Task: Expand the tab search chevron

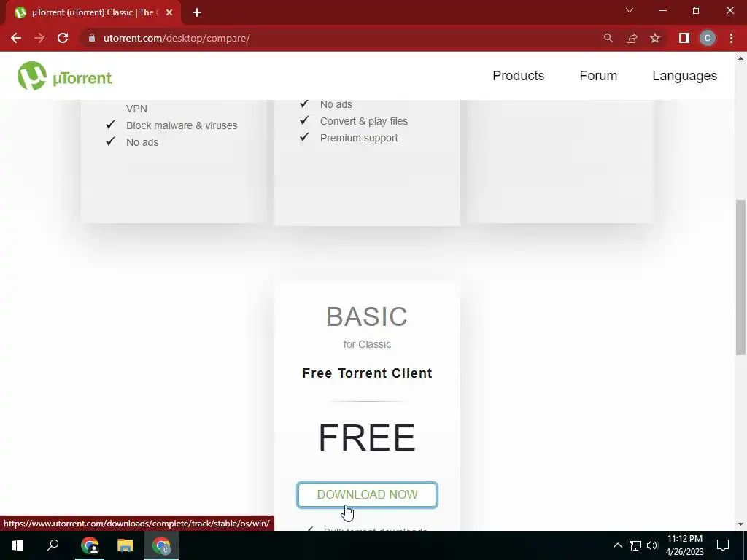Action: click(630, 10)
